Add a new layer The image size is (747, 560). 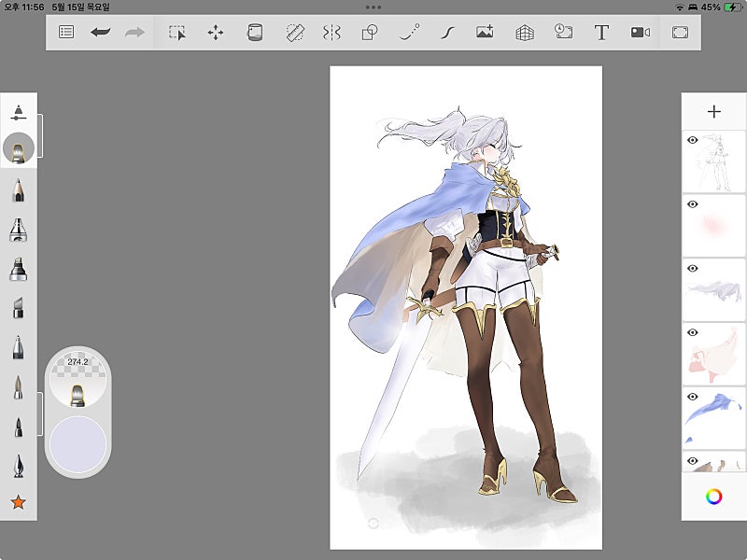coord(713,112)
